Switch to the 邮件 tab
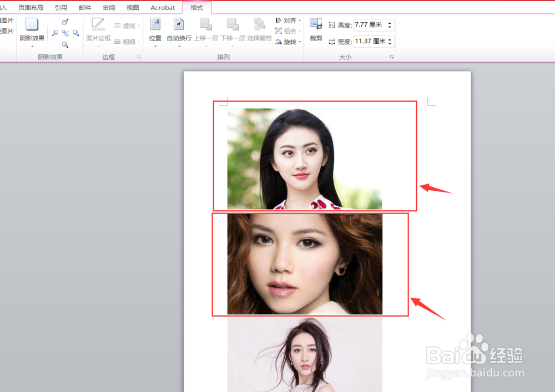The image size is (555, 392). [x=85, y=7]
